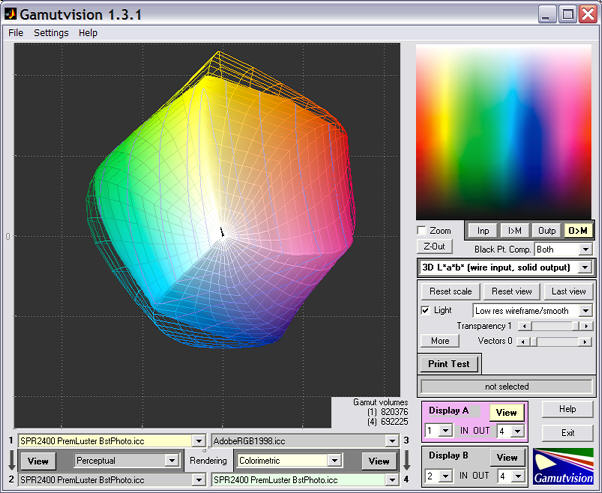This screenshot has width=602, height=493.
Task: Click the Last view button
Action: coord(568,291)
